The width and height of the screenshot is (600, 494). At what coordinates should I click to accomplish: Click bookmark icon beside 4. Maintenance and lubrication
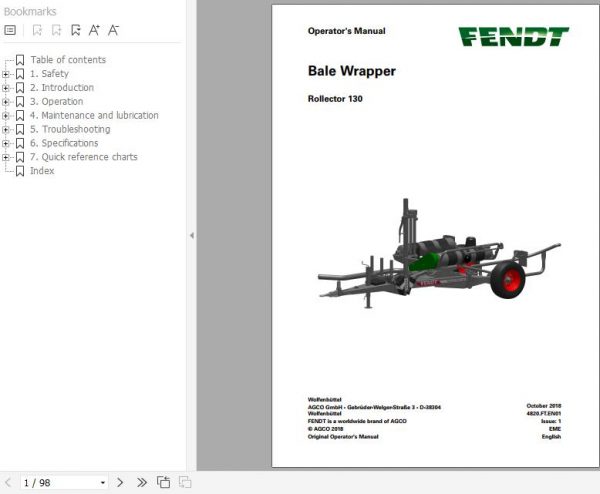point(20,116)
